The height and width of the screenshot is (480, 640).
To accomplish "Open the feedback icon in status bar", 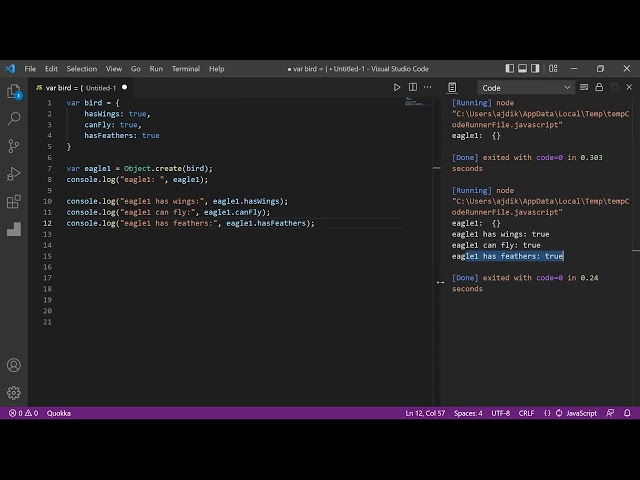I will click(610, 413).
